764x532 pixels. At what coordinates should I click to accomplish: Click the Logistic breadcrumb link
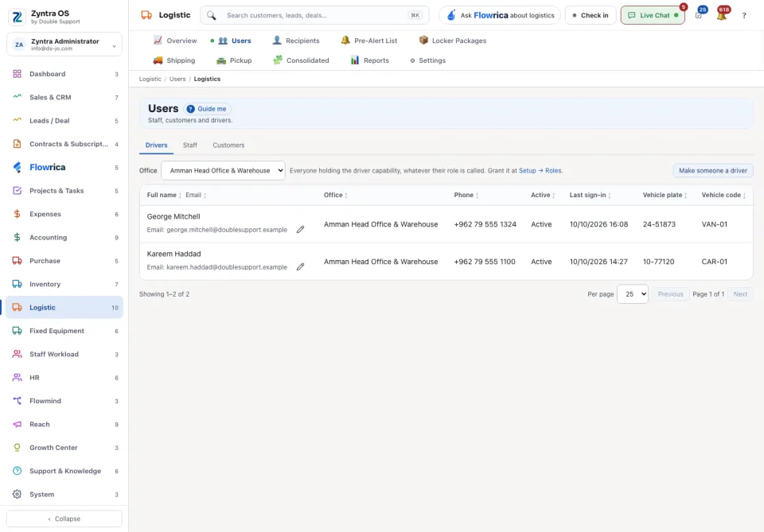pyautogui.click(x=150, y=79)
